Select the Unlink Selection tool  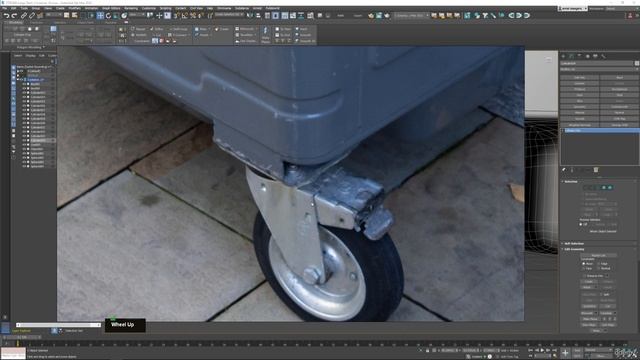(32, 16)
